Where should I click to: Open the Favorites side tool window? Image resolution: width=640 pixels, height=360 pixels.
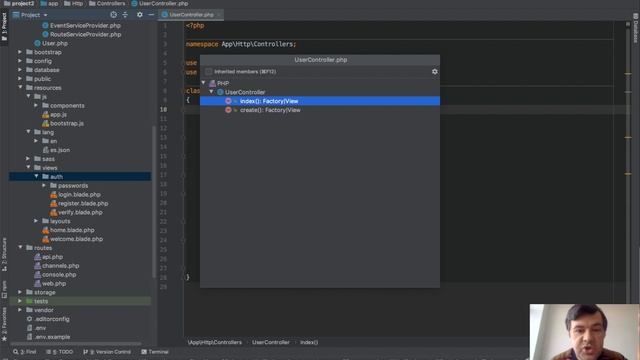tap(4, 324)
